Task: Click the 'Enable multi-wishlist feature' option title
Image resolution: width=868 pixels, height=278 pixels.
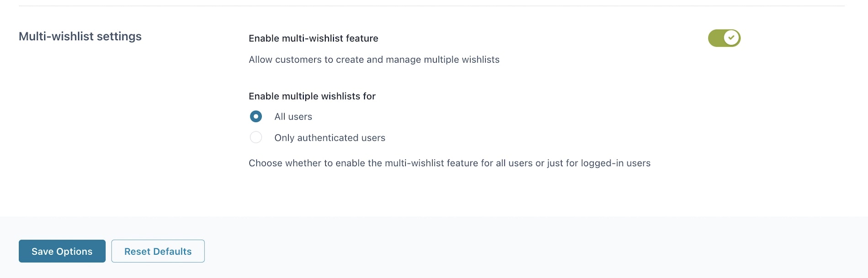Action: tap(313, 38)
